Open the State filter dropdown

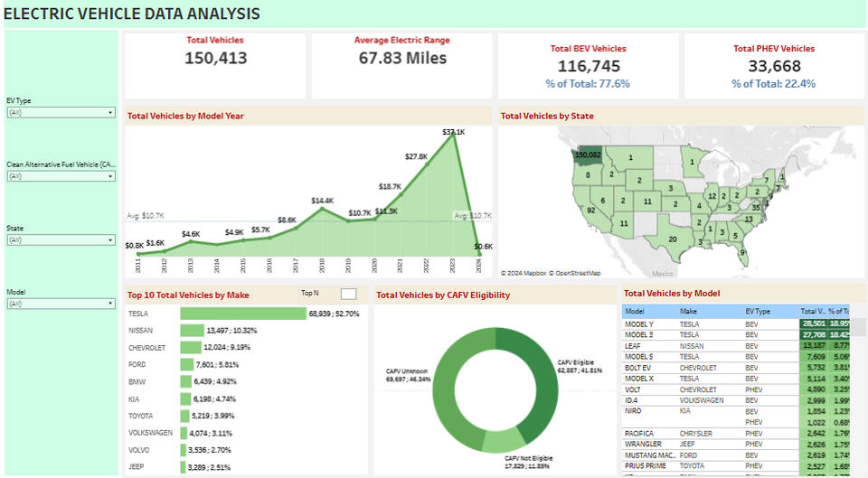point(61,240)
